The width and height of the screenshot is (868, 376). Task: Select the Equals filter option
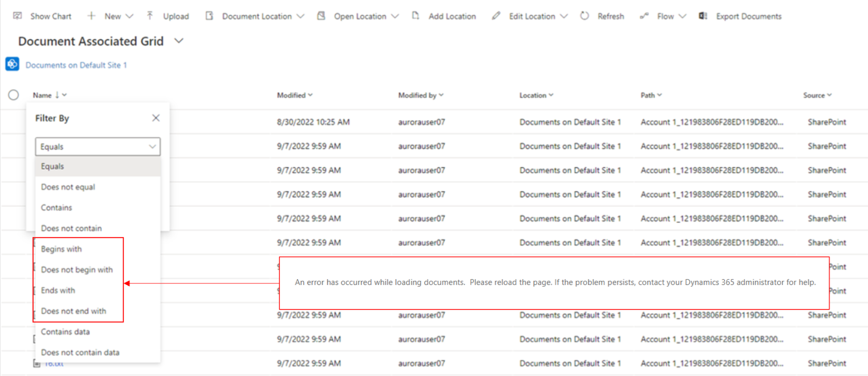(98, 166)
